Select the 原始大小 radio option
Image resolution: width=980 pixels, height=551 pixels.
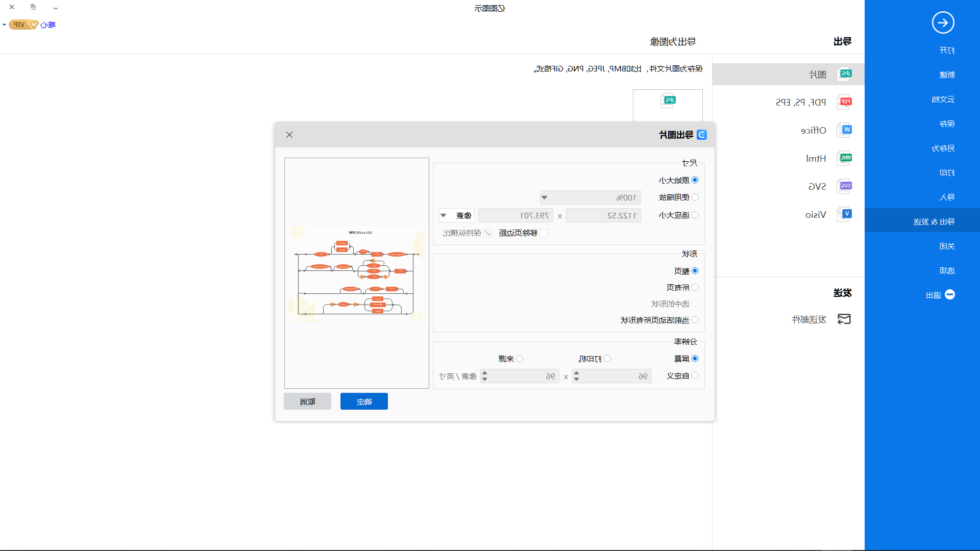695,180
